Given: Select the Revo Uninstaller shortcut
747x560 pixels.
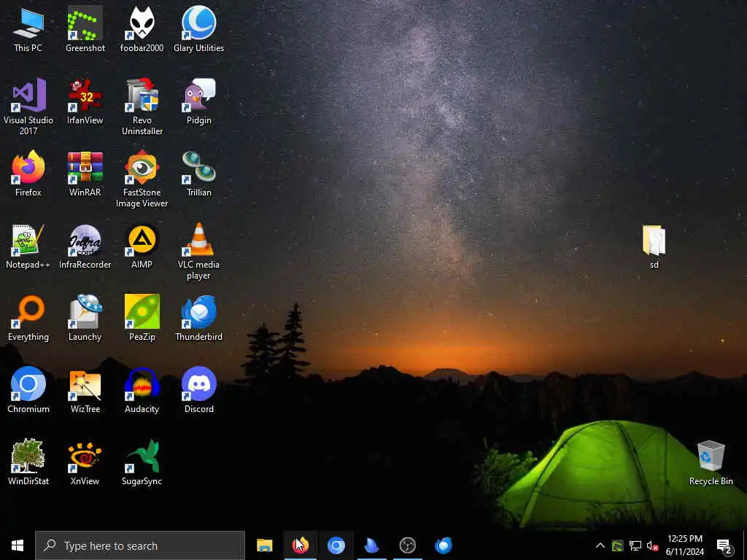Looking at the screenshot, I should [x=142, y=106].
